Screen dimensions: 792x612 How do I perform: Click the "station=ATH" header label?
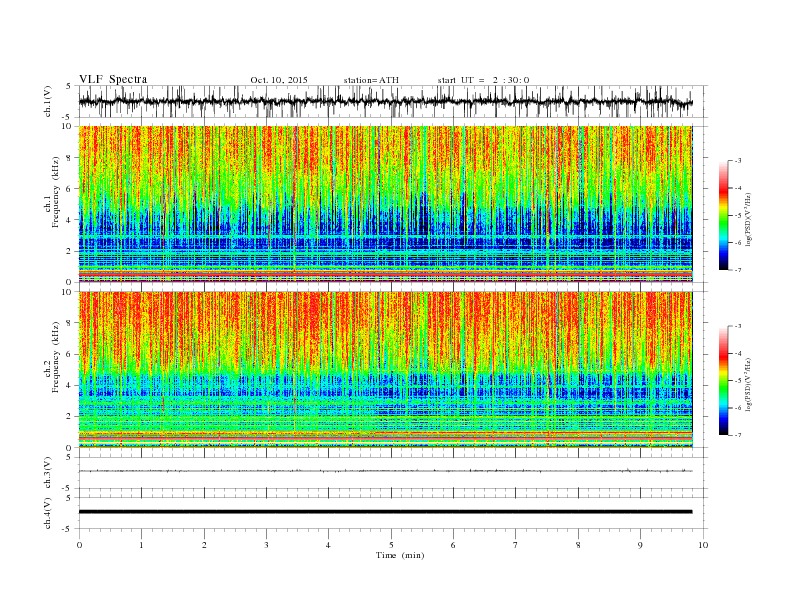371,80
